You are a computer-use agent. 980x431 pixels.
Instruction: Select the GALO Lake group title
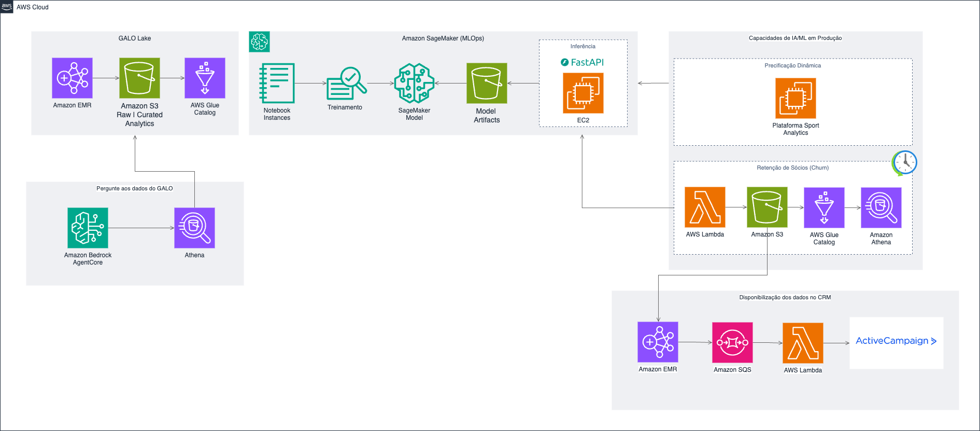click(x=135, y=38)
